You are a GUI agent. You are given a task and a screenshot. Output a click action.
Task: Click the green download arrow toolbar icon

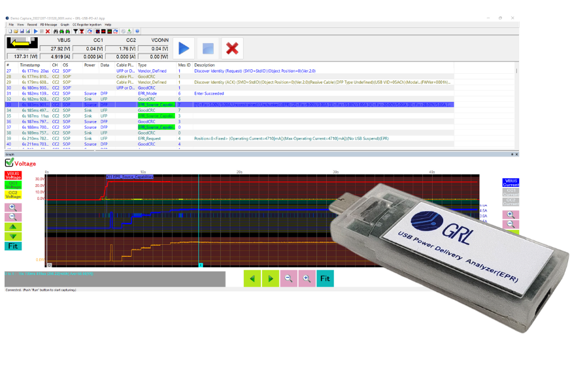[x=129, y=31]
